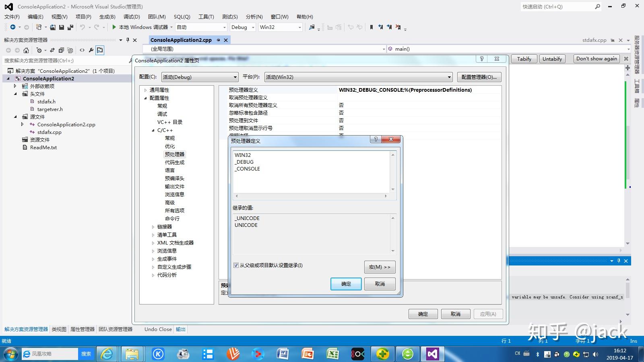Click in the preprocessor definitions edit box
This screenshot has width=644, height=362.
pyautogui.click(x=311, y=172)
